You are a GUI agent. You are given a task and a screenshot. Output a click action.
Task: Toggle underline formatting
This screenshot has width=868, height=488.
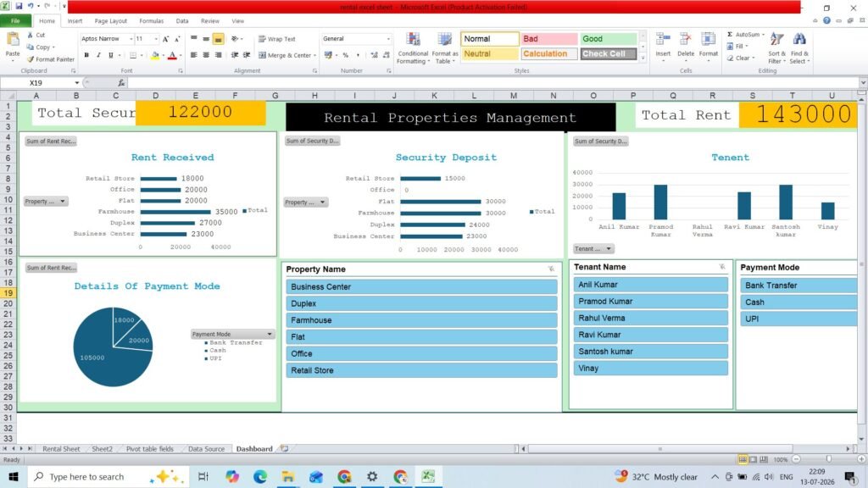(111, 55)
